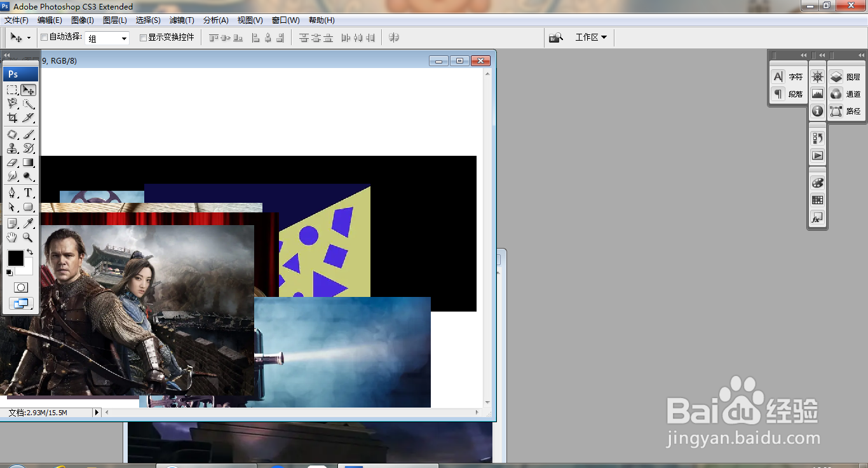The image size is (868, 468).
Task: Open the Styles fx panel icon
Action: pyautogui.click(x=818, y=218)
